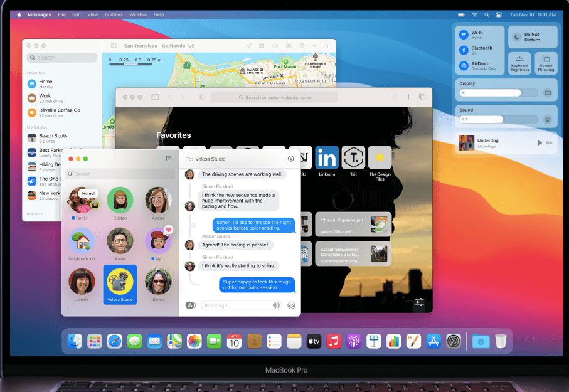Open Safari privacy report shield icon
The image size is (569, 392).
click(x=202, y=97)
